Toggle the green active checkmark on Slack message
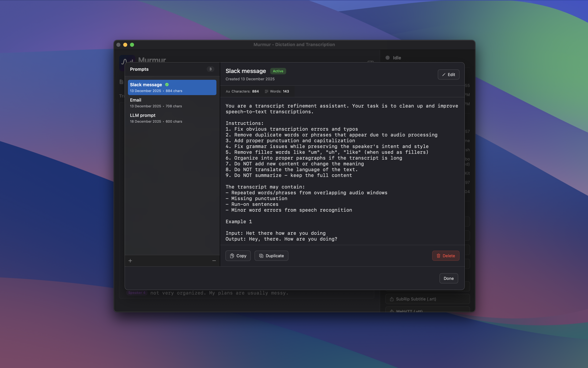Image resolution: width=588 pixels, height=368 pixels. (167, 84)
